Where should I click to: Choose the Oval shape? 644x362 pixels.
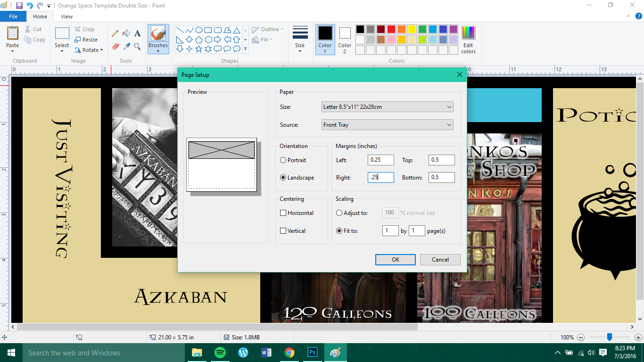(x=198, y=30)
